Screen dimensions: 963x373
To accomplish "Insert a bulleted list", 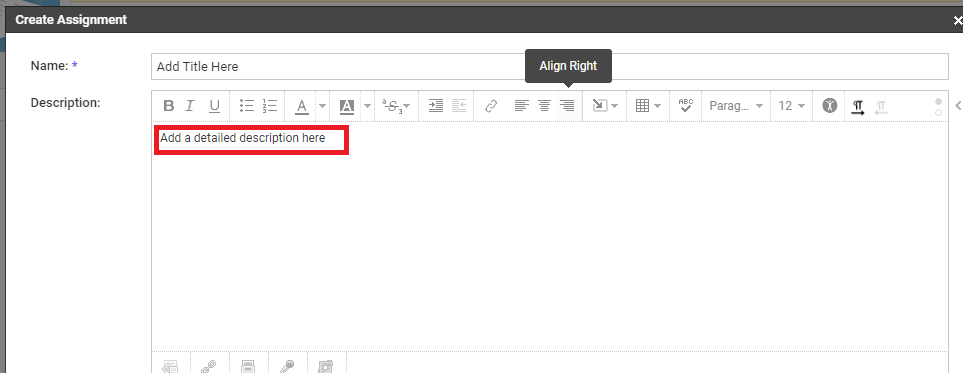I will (x=247, y=106).
